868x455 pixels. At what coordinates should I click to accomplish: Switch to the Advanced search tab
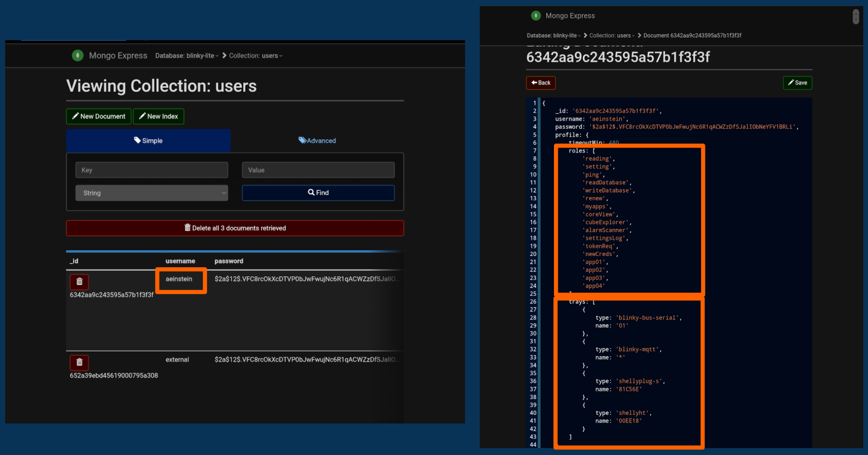pyautogui.click(x=317, y=141)
